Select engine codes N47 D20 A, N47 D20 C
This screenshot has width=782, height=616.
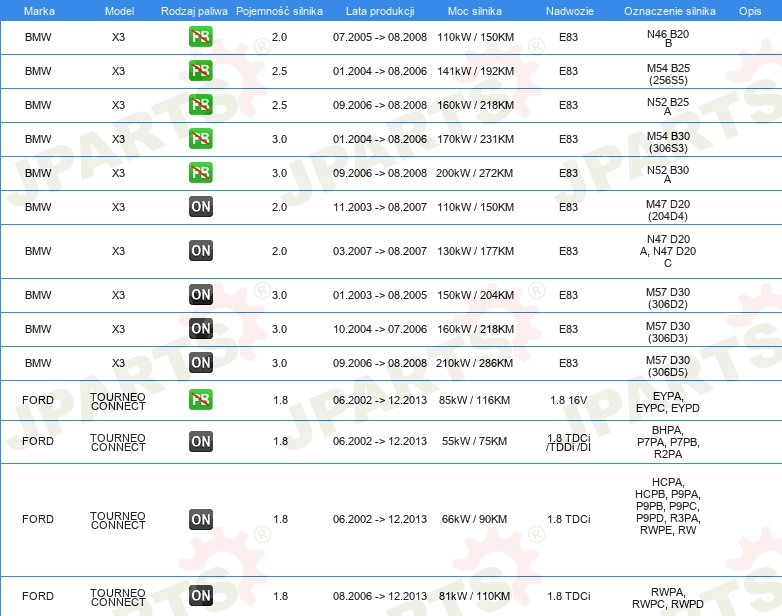[x=668, y=251]
